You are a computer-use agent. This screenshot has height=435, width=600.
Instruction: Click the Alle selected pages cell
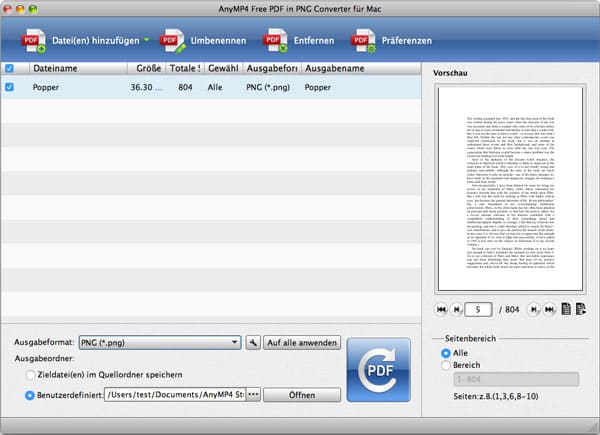tap(215, 87)
